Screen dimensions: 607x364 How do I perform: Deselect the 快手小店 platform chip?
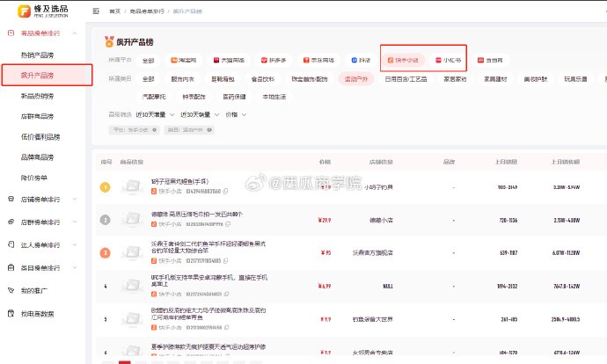click(403, 61)
